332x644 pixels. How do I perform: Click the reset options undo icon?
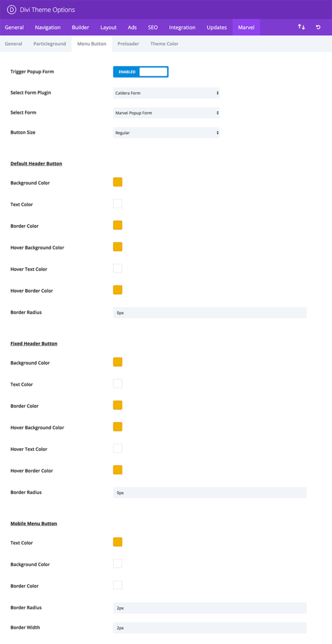click(x=318, y=27)
